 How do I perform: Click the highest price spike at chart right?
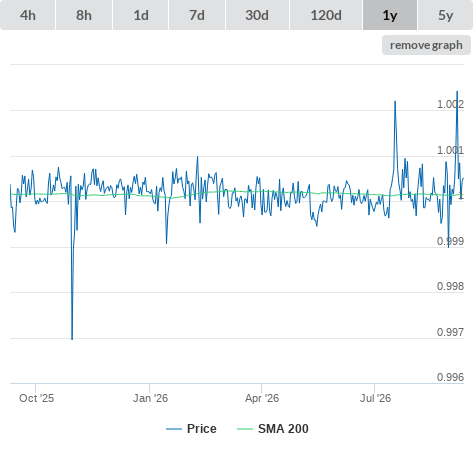(x=457, y=92)
